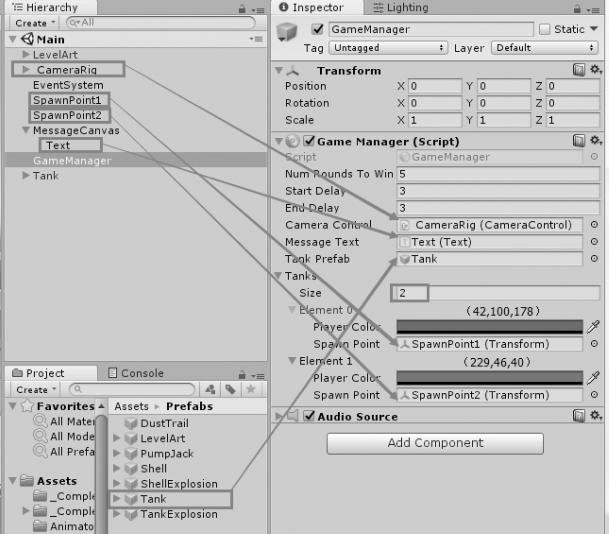Viewport: 609px width, 534px height.
Task: Open Hierarchy Create menu
Action: pyautogui.click(x=34, y=23)
